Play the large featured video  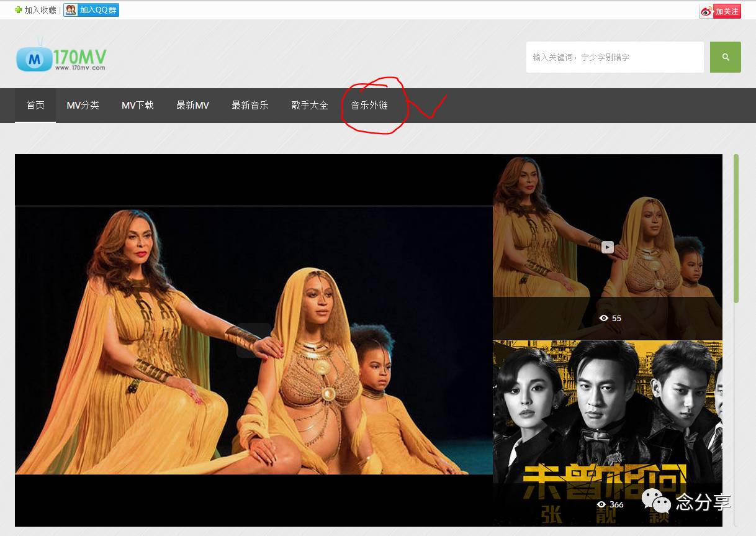(x=254, y=340)
